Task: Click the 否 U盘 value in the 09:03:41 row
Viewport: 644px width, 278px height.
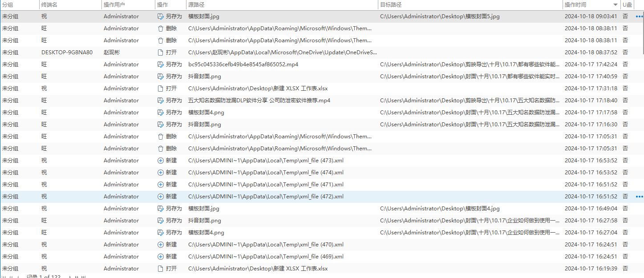Action: click(625, 16)
